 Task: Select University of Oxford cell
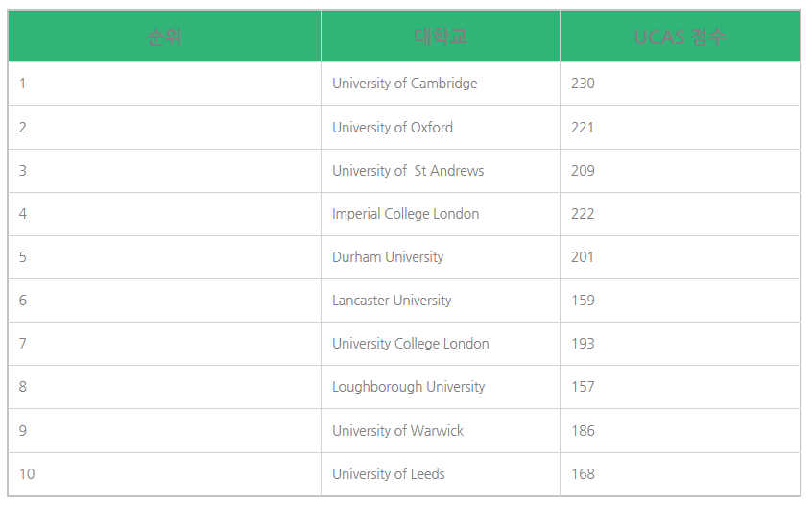(441, 128)
